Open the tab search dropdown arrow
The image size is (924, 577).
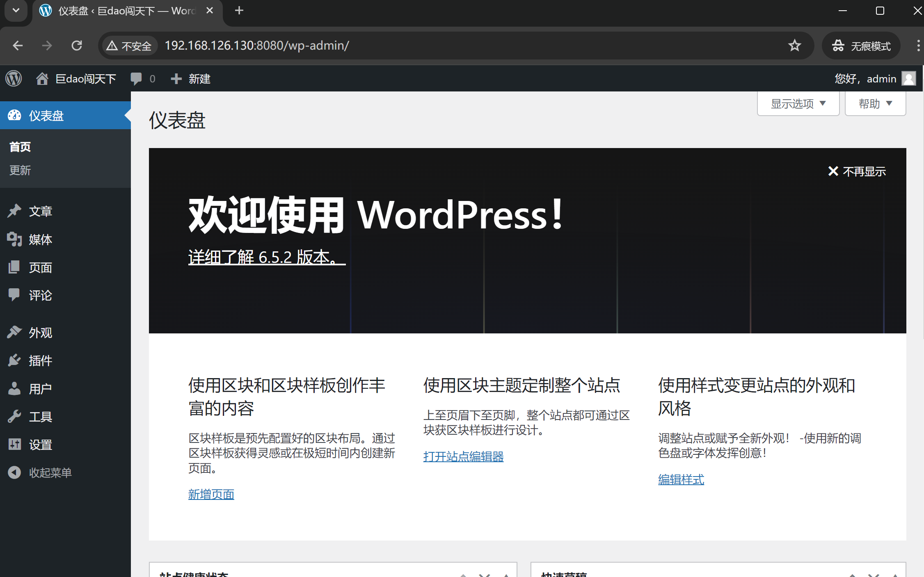point(16,11)
